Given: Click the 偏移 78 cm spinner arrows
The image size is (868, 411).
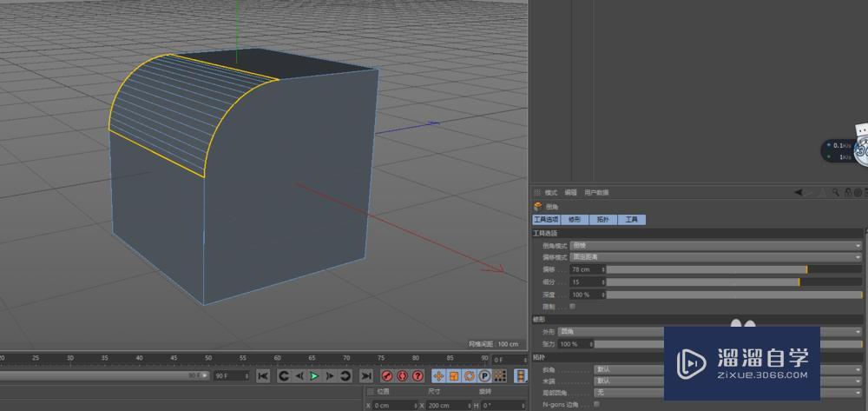Looking at the screenshot, I should click(603, 269).
